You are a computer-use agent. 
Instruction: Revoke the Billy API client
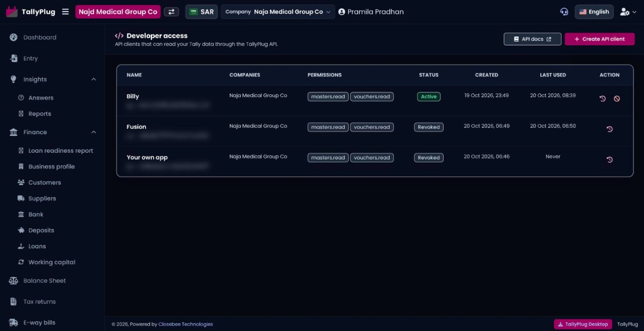point(617,98)
